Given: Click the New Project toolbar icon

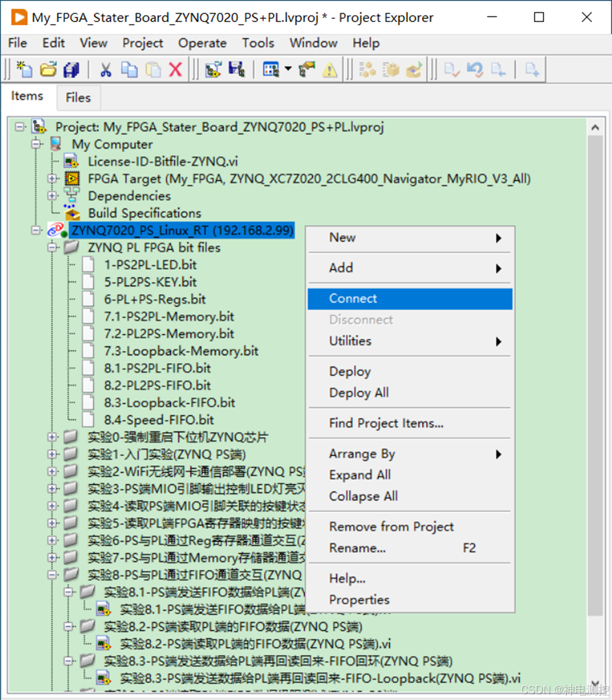Looking at the screenshot, I should (x=24, y=69).
